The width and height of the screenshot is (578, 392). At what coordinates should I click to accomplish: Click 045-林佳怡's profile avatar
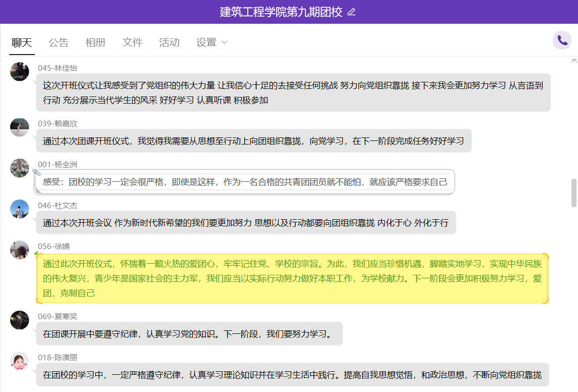(x=20, y=72)
